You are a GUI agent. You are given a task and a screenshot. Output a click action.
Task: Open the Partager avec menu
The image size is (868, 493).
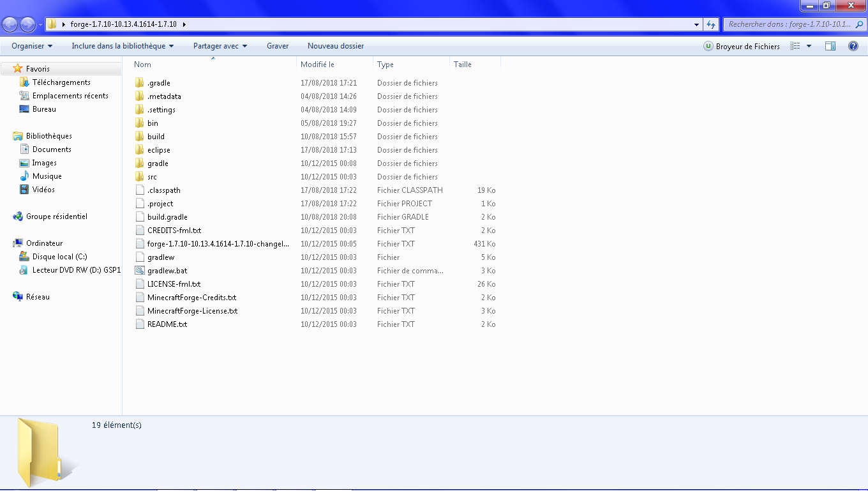220,46
